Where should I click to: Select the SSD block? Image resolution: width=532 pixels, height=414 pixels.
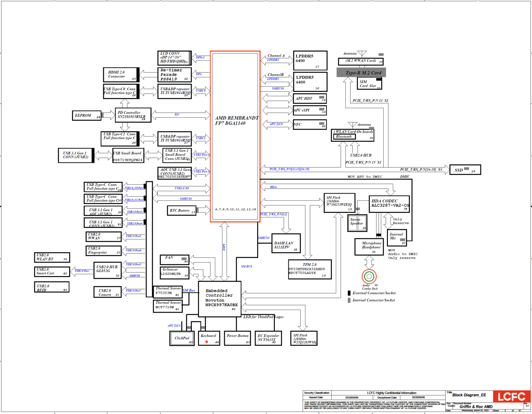pyautogui.click(x=465, y=170)
